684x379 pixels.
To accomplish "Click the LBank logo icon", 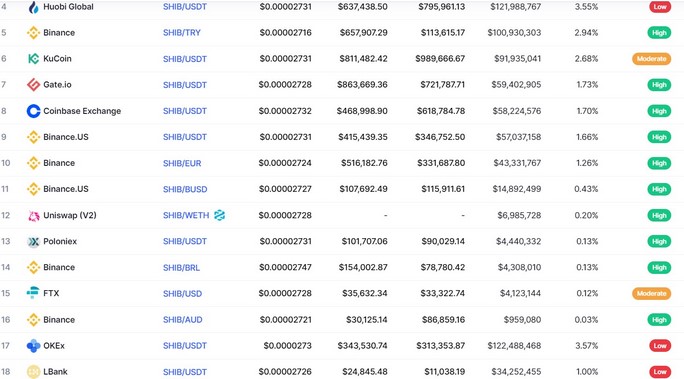I will pos(34,372).
